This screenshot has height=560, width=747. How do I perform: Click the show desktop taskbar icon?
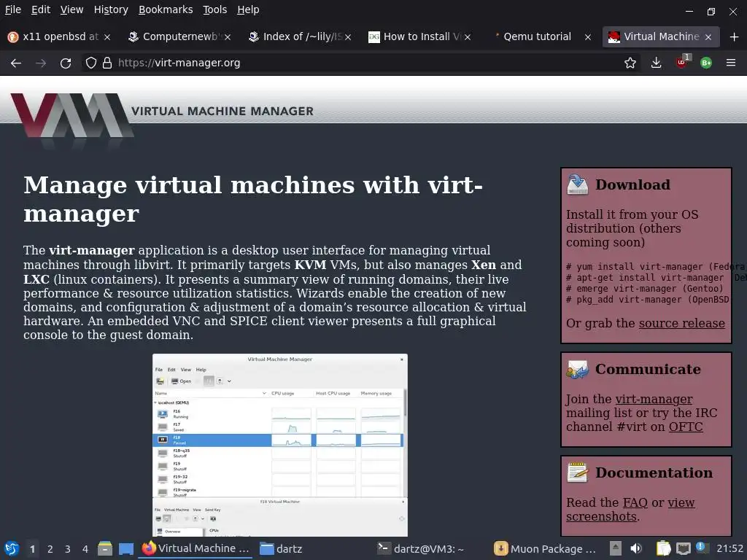125,549
